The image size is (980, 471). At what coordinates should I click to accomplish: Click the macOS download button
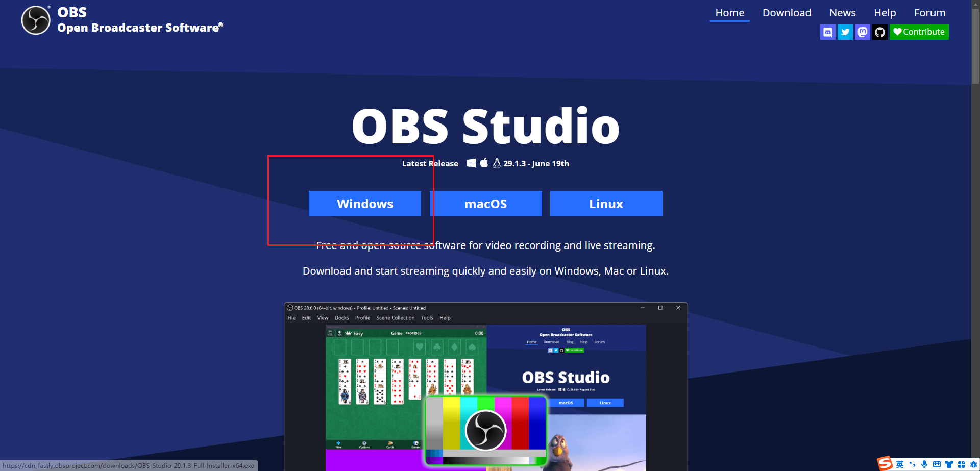[486, 204]
